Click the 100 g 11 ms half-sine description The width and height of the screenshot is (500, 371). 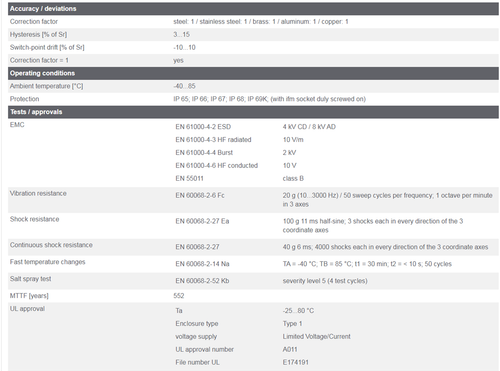pos(373,226)
